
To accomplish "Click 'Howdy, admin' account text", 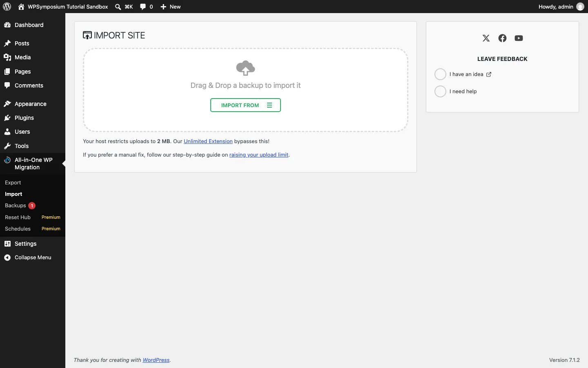I will pyautogui.click(x=556, y=7).
